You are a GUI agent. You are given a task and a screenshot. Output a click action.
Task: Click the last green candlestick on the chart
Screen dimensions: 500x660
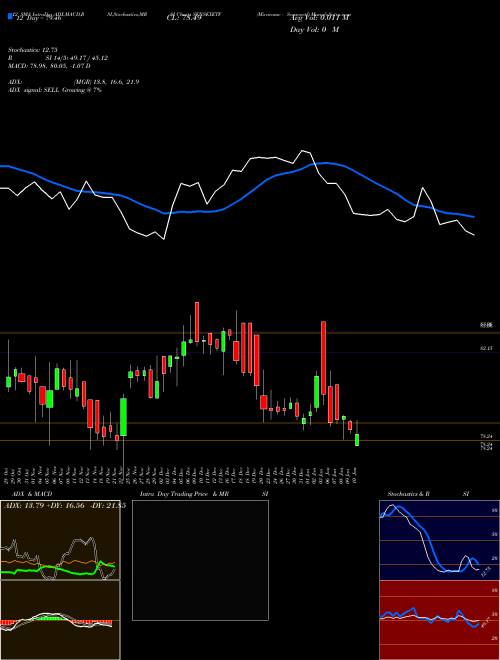(357, 438)
